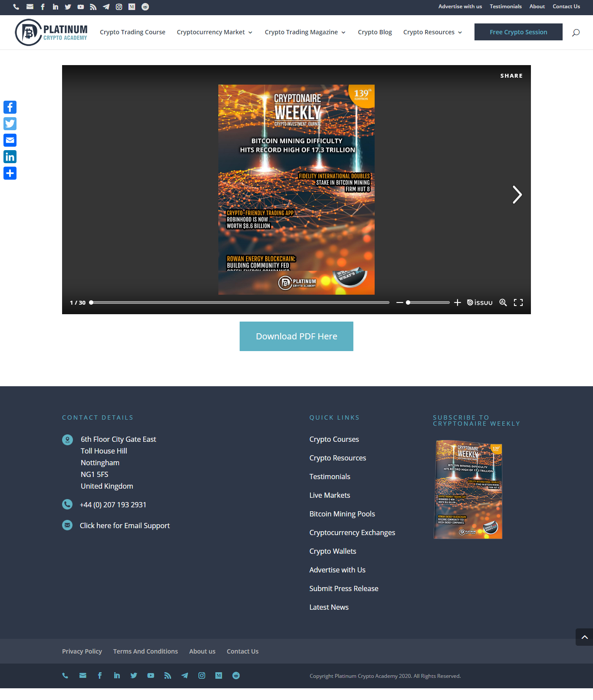Viewport: 593px width, 700px height.
Task: Click the phone icon in top bar
Action: point(16,7)
